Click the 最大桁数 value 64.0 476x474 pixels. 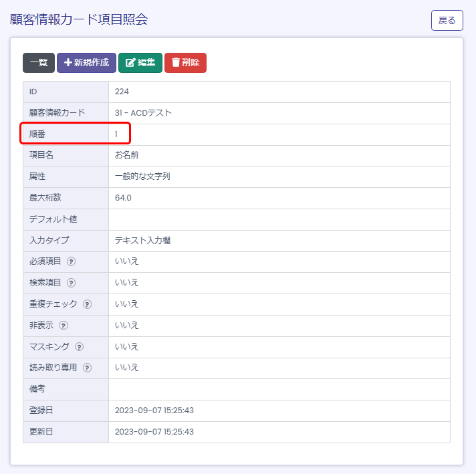[123, 198]
